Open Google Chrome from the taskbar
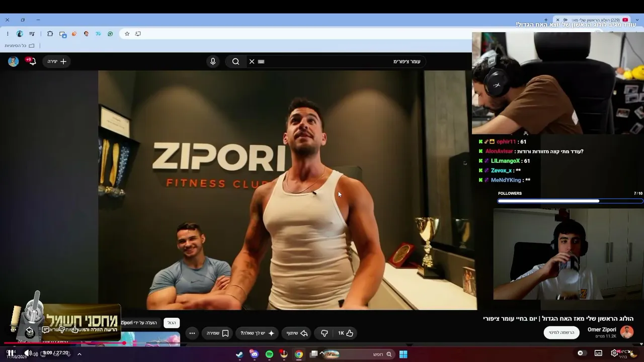This screenshot has width=644, height=362. [x=299, y=354]
